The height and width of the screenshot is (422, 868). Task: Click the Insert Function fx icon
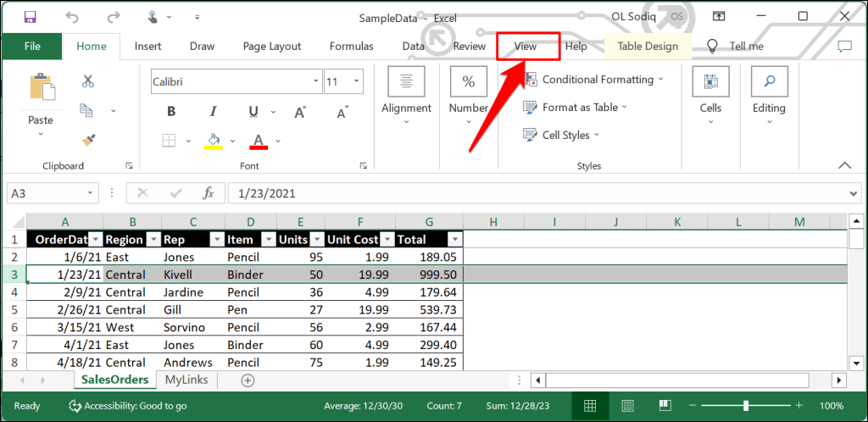pos(209,193)
